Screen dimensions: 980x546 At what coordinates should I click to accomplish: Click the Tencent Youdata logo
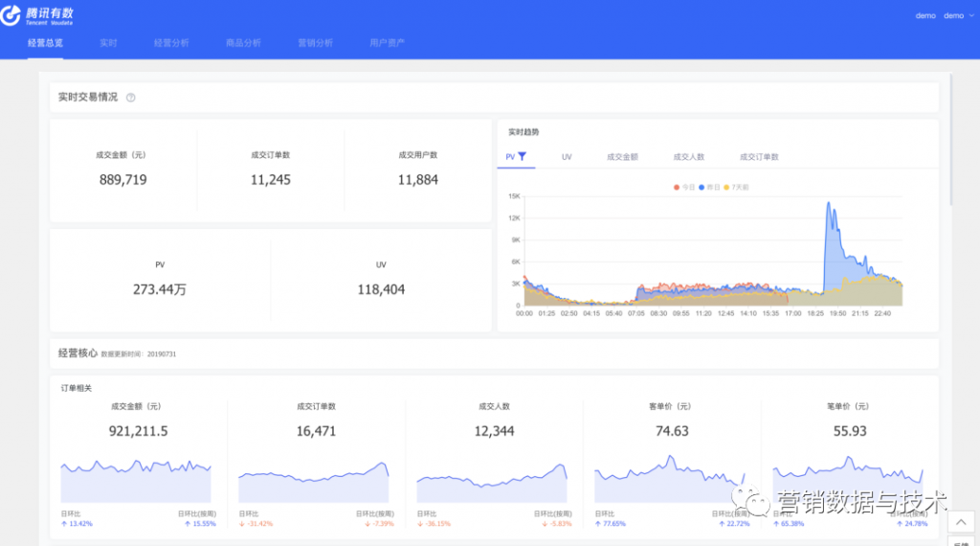37,15
